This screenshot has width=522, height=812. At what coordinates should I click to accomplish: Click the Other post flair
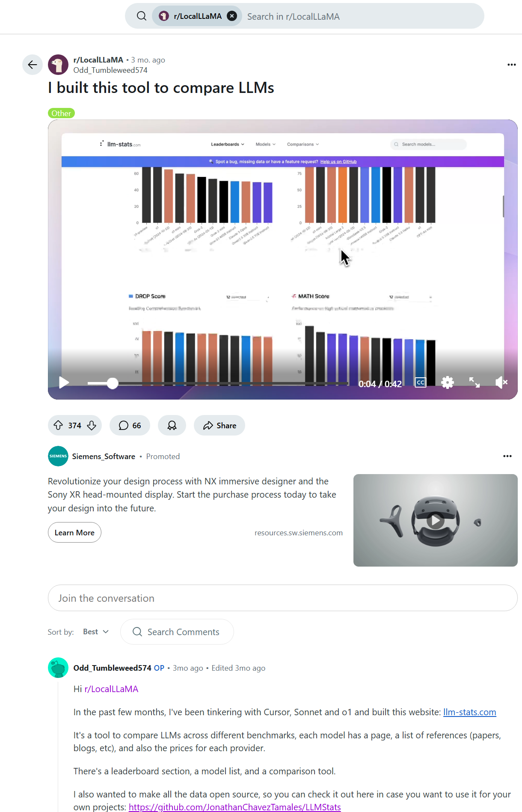(61, 113)
